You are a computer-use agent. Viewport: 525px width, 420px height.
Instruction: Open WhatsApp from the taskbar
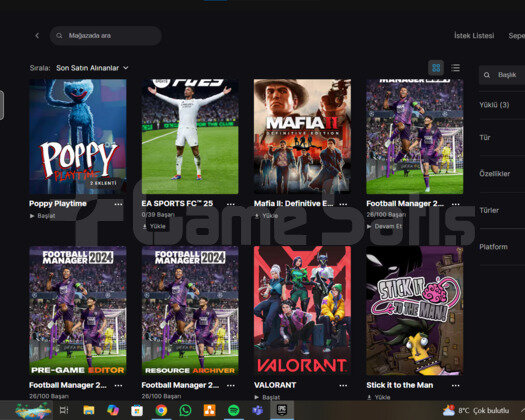click(x=185, y=410)
